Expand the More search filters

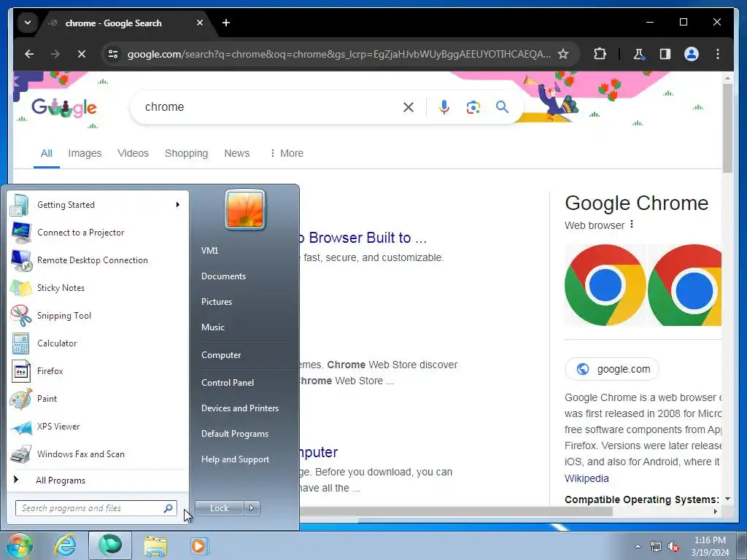(286, 153)
